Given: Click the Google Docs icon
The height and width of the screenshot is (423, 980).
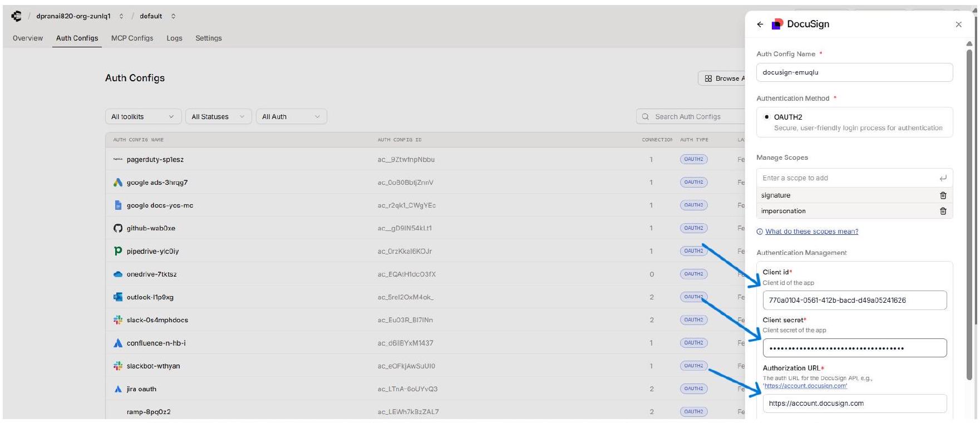Looking at the screenshot, I should (x=118, y=205).
